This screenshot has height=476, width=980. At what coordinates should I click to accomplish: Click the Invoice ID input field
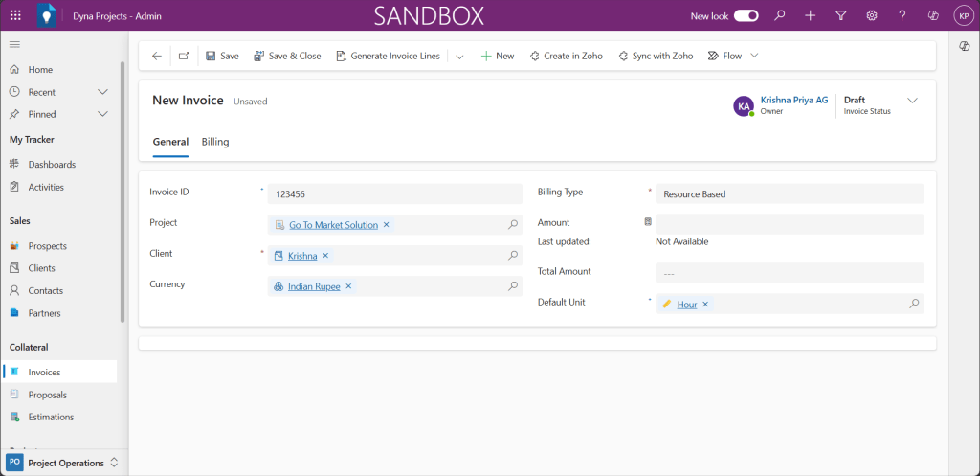tap(394, 193)
